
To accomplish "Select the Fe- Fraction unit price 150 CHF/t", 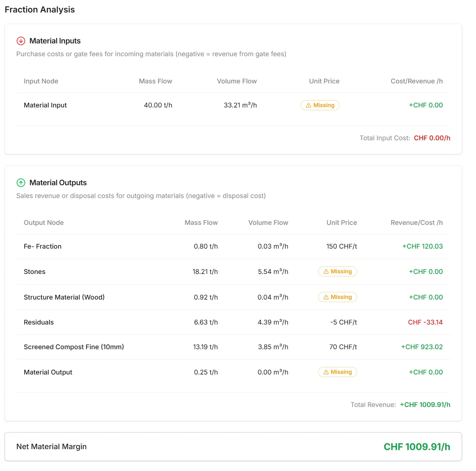I will [x=341, y=246].
